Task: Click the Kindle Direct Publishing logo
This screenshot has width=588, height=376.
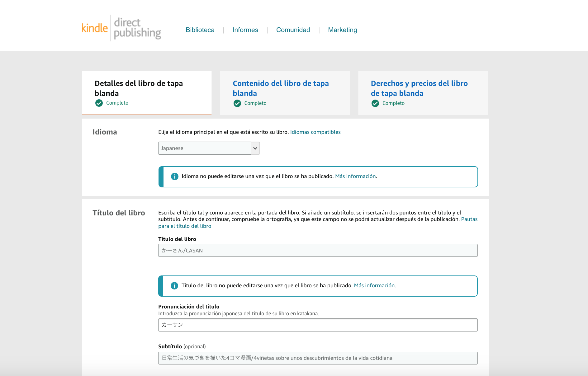Action: point(121,28)
